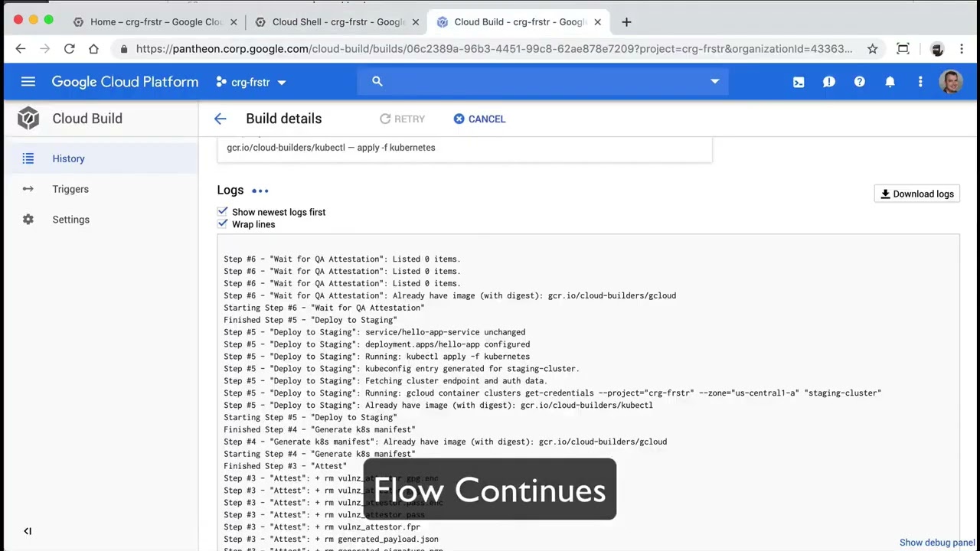The width and height of the screenshot is (980, 551).
Task: Click the site padlock icon in address bar
Action: [x=123, y=49]
